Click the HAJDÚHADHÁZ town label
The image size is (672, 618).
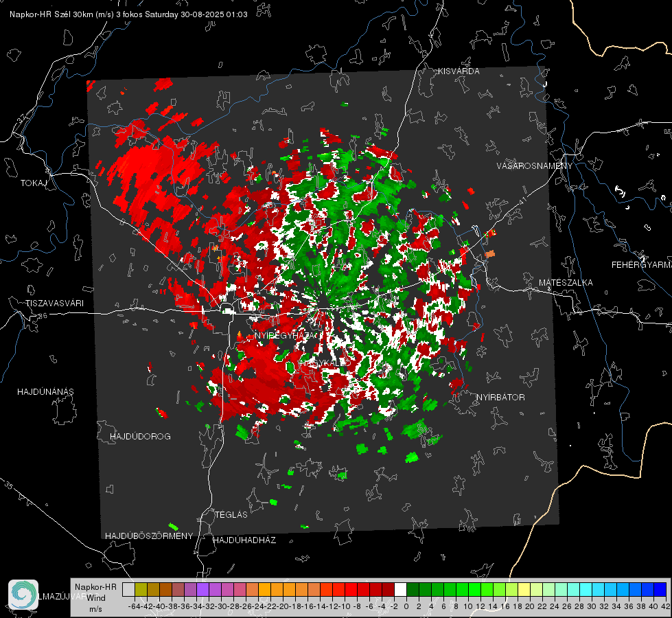coord(244,540)
